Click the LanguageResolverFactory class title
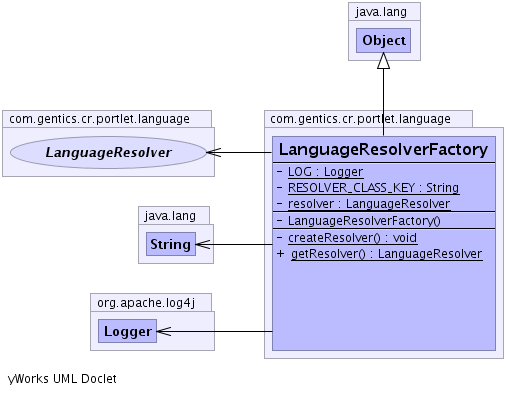This screenshot has height=396, width=506. click(x=383, y=149)
